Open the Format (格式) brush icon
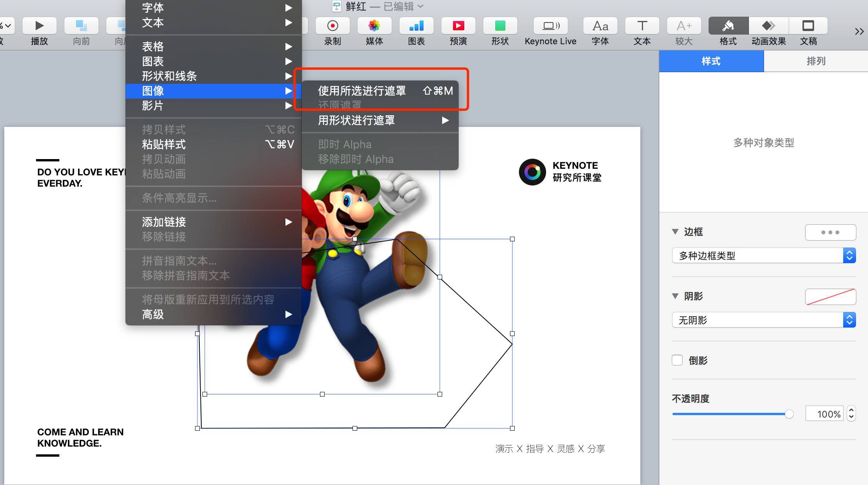 point(728,26)
